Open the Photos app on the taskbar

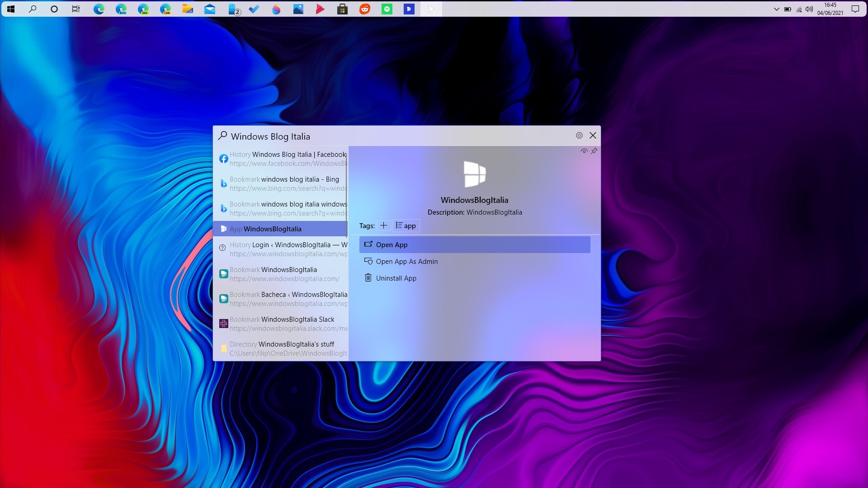(x=298, y=9)
